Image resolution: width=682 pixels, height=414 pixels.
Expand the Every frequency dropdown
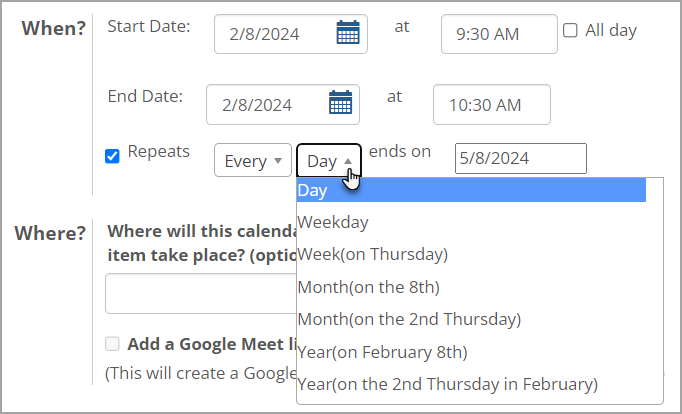[x=252, y=160]
